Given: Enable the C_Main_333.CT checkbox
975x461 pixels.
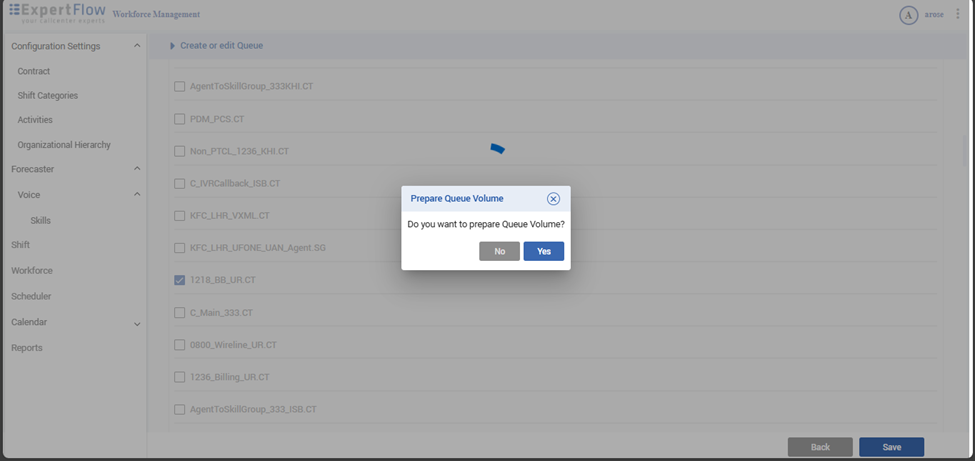Looking at the screenshot, I should 180,312.
